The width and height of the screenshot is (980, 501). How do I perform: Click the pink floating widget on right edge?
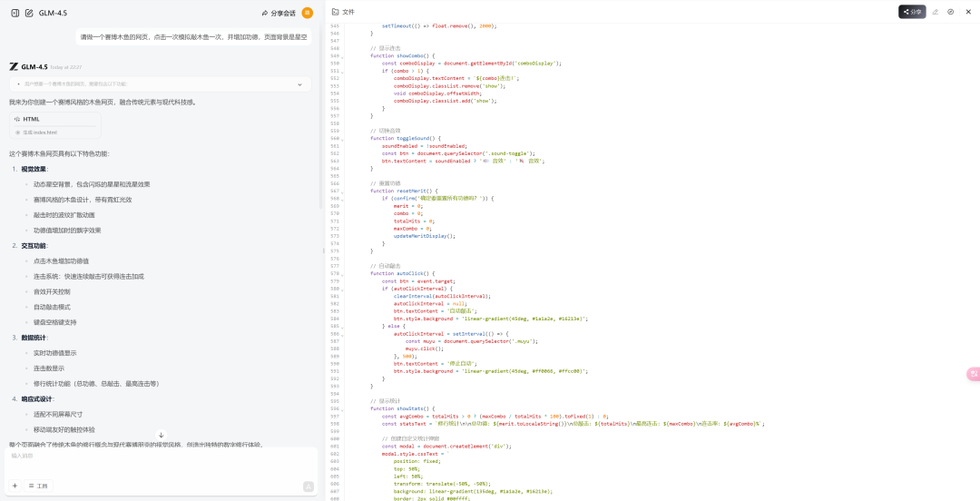[x=974, y=373]
